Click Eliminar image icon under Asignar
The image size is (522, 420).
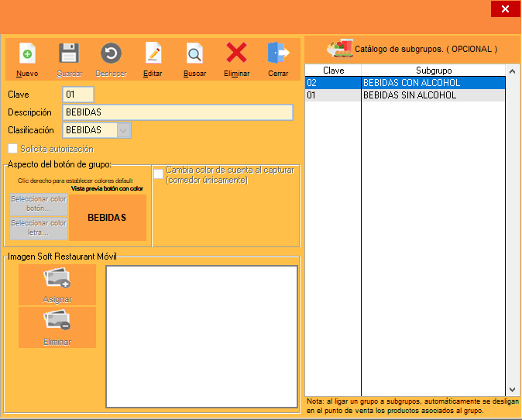tap(57, 327)
